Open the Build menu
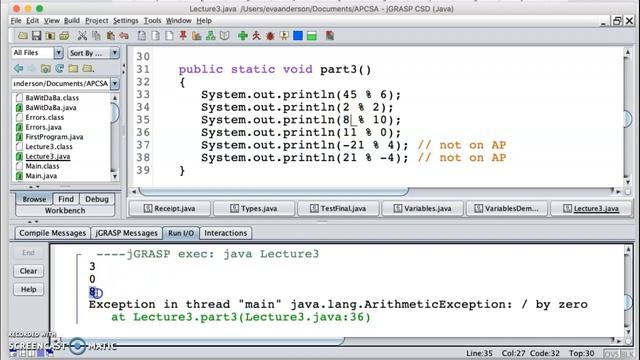Viewport: 640px width, 360px height. [72, 20]
